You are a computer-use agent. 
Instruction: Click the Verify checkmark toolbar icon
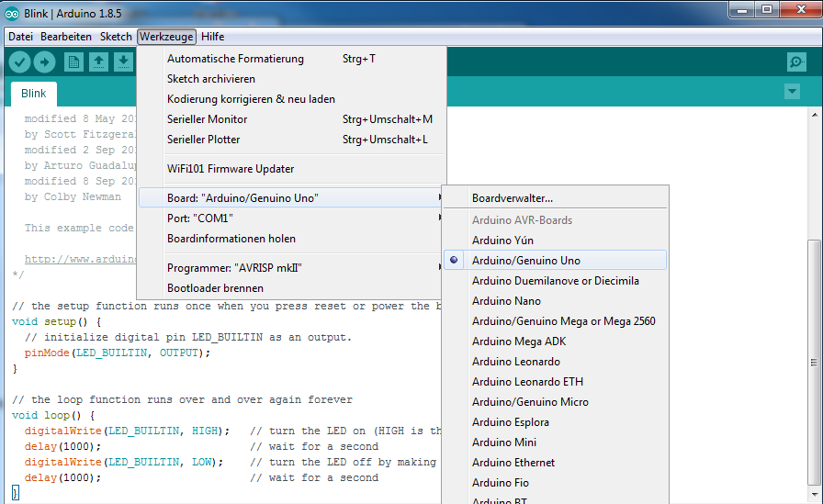pos(19,62)
